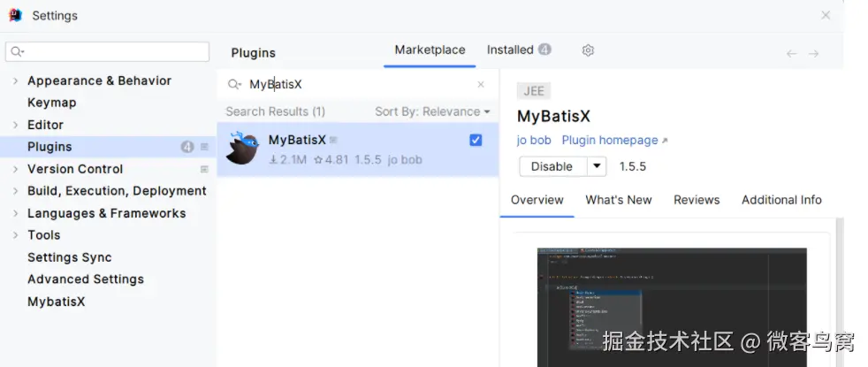Screen dimensions: 868x367
Task: Click the update count badge on Plugins row
Action: pos(187,147)
